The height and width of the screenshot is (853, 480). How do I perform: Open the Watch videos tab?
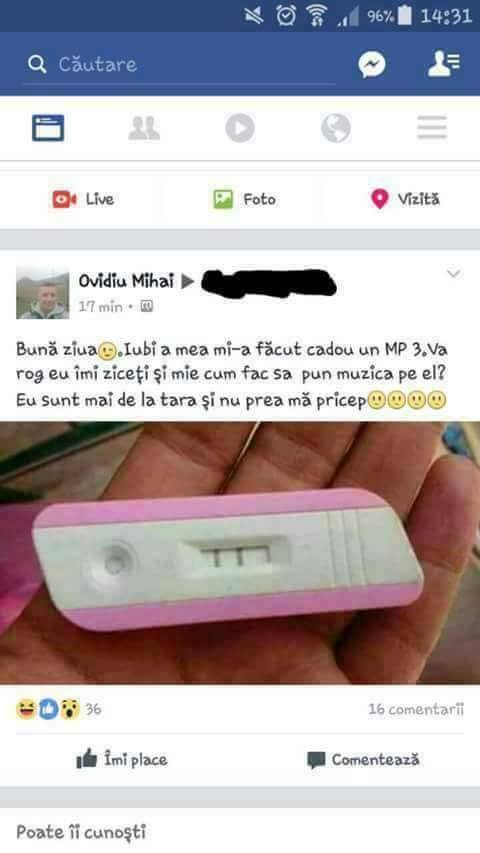tap(240, 128)
